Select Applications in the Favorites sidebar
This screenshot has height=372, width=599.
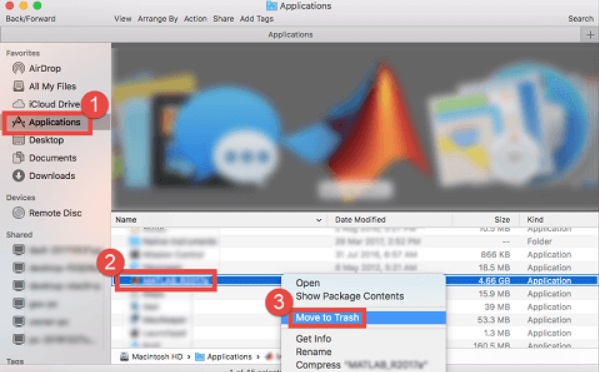[46, 122]
